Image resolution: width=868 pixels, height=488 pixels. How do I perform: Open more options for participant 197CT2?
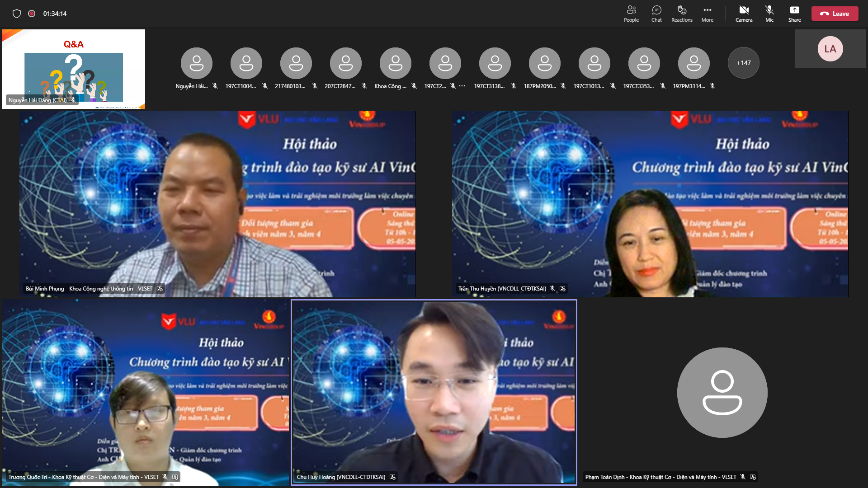point(462,86)
